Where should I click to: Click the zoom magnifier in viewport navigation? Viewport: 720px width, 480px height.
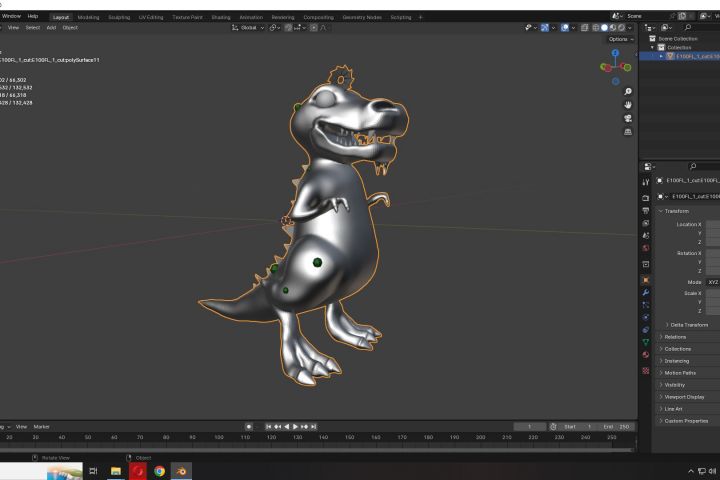[x=628, y=90]
